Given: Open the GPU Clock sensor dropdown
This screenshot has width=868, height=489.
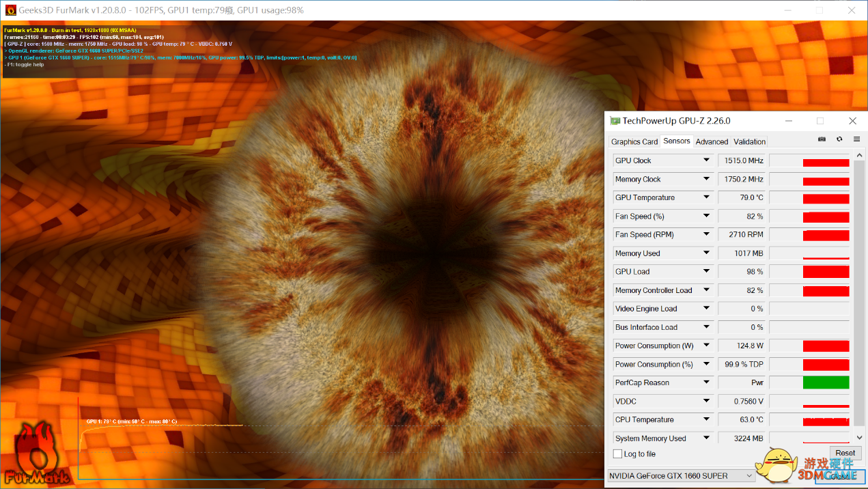Looking at the screenshot, I should pyautogui.click(x=707, y=160).
